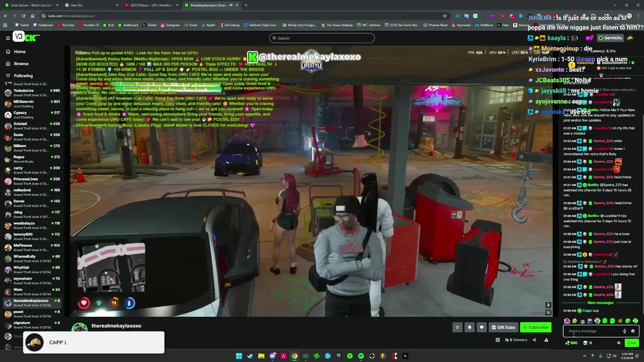Viewport: 644px width, 362px height.
Task: Select Sosio channel in sidebar
Action: (32, 137)
